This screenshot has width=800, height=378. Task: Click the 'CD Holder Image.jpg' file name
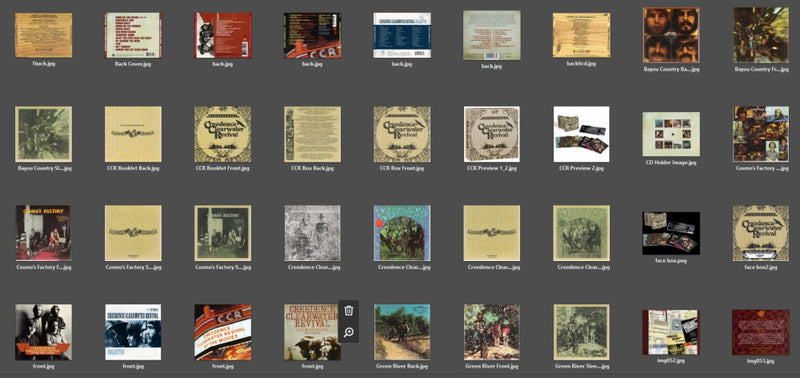point(671,163)
